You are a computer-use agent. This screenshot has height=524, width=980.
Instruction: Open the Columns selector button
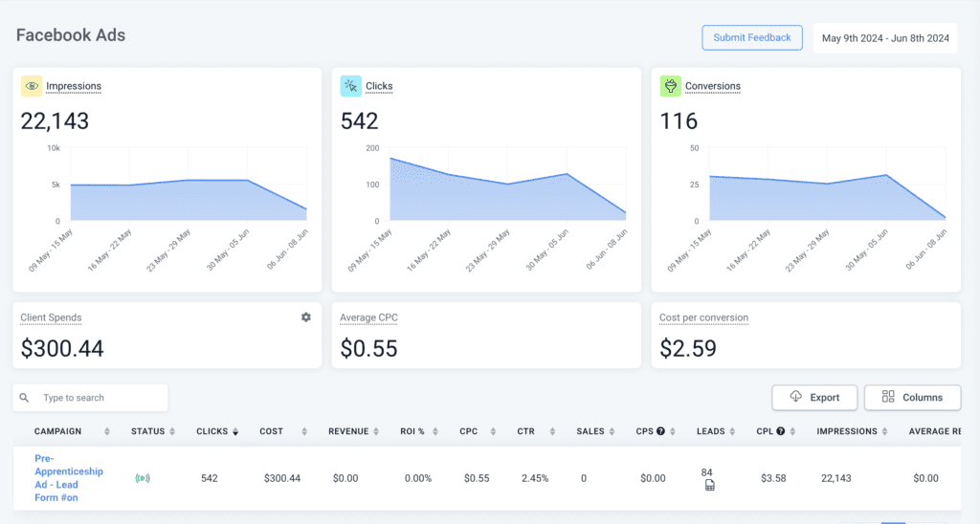(x=912, y=397)
